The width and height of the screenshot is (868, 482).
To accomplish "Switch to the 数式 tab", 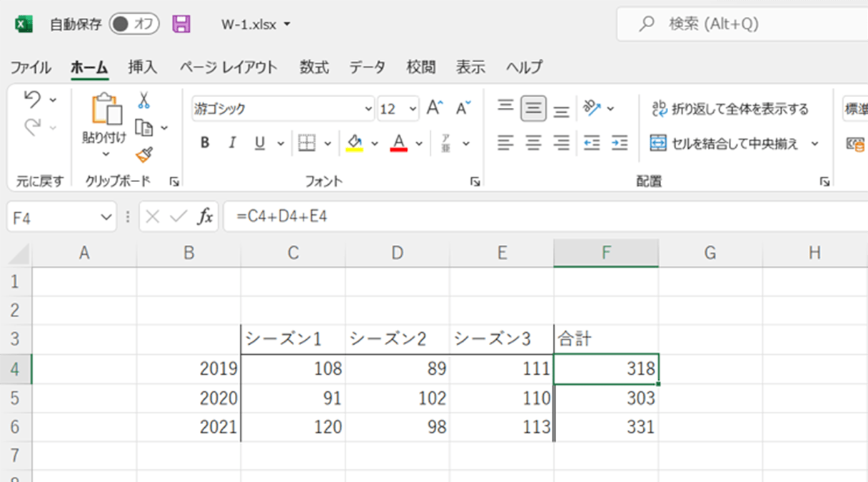I will [314, 68].
